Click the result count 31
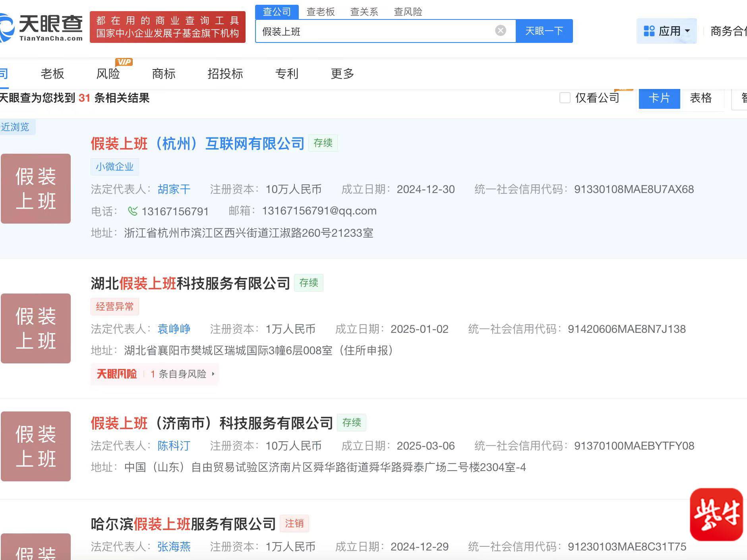 click(x=85, y=98)
